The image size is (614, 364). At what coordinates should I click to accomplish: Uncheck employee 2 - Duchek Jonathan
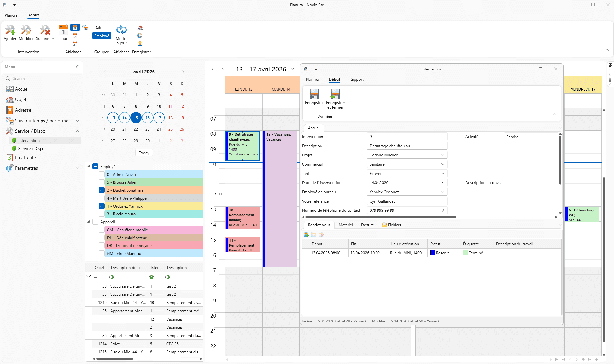pyautogui.click(x=102, y=190)
